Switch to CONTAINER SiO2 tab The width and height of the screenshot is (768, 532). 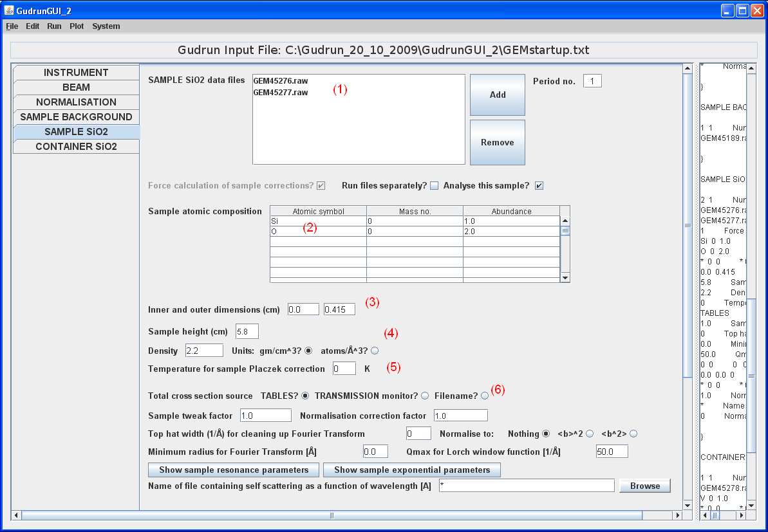[x=76, y=147]
